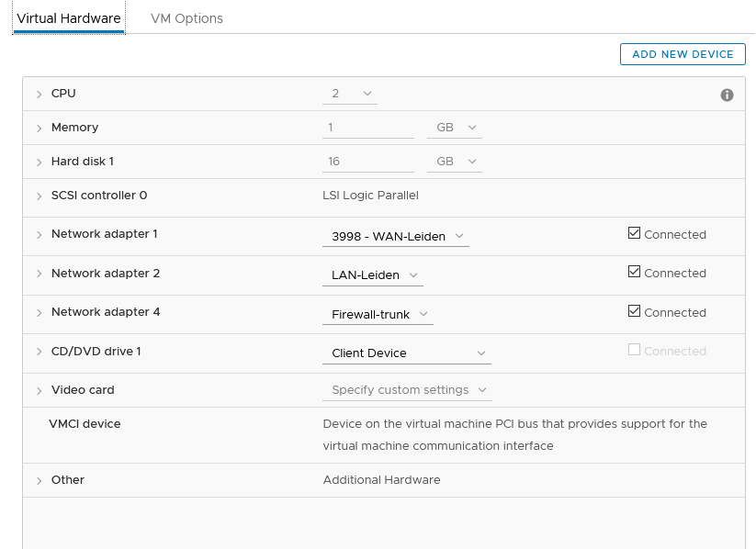The height and width of the screenshot is (549, 756).
Task: Toggle Connected checkbox for Network adapter 2
Action: [635, 273]
